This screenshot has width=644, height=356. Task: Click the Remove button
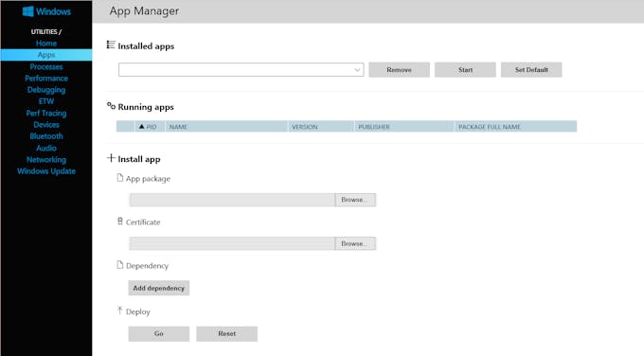point(400,70)
